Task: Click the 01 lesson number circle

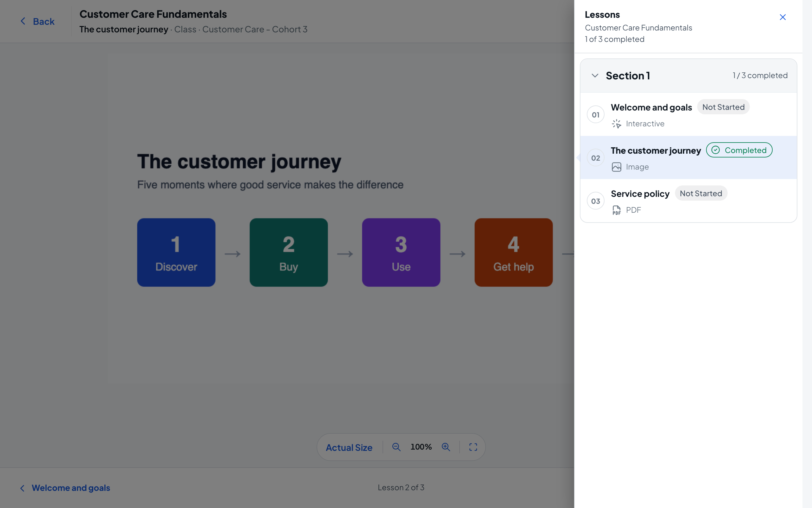Action: click(x=596, y=115)
